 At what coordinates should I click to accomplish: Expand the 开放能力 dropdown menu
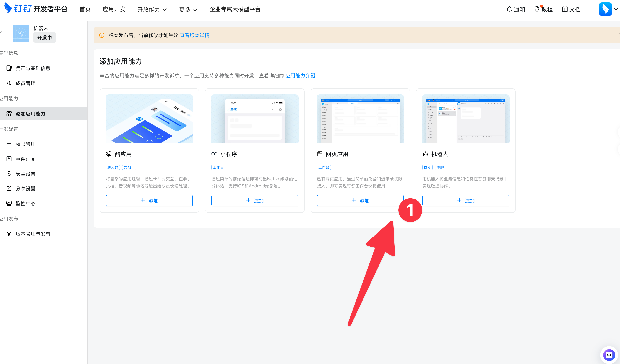(152, 9)
